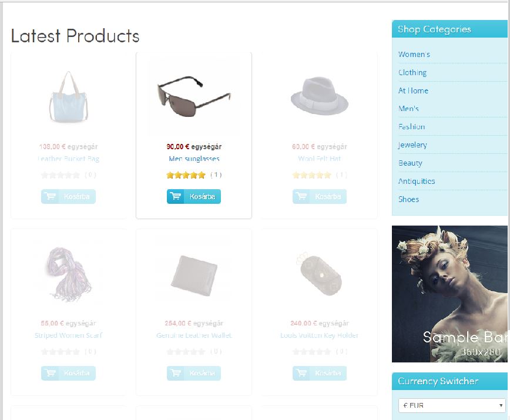
Task: Open the sunglasses product image
Action: [194, 96]
